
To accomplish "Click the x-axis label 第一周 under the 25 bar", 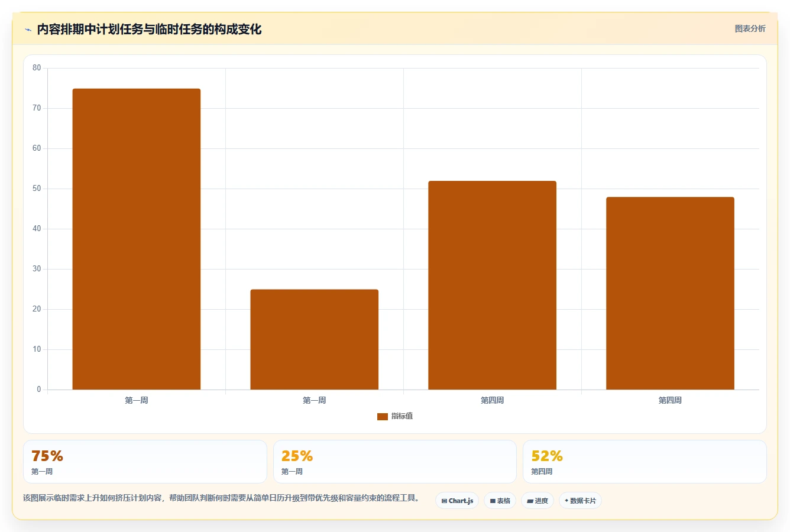I will click(x=315, y=401).
